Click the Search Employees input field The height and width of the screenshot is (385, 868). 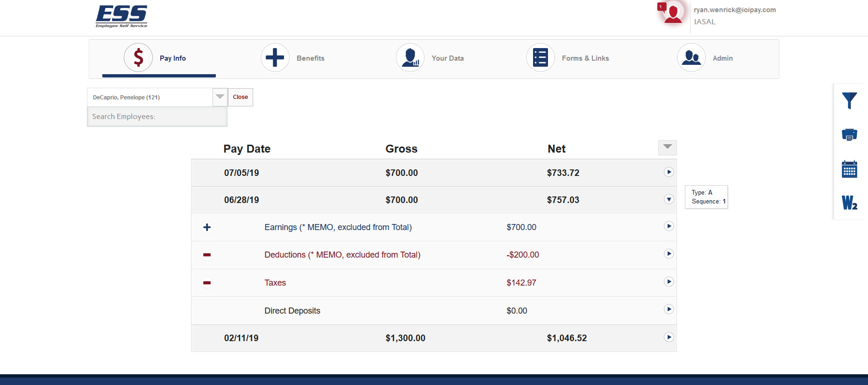point(157,117)
